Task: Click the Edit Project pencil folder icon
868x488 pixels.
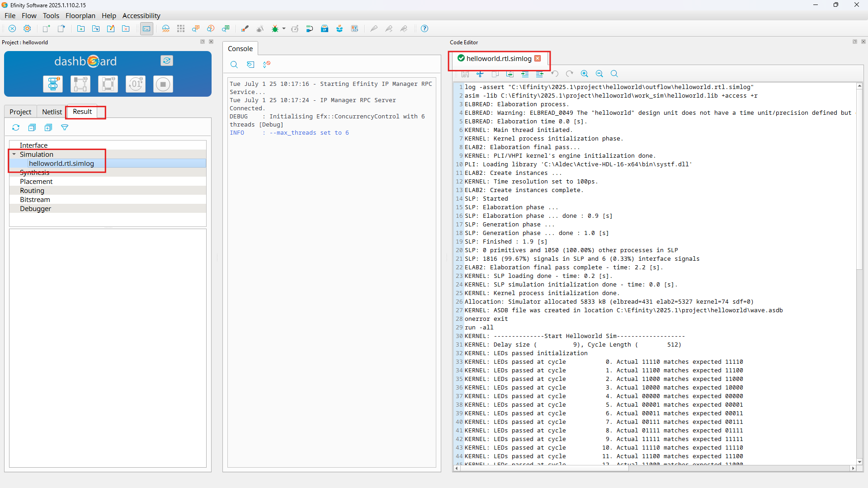Action: click(111, 28)
